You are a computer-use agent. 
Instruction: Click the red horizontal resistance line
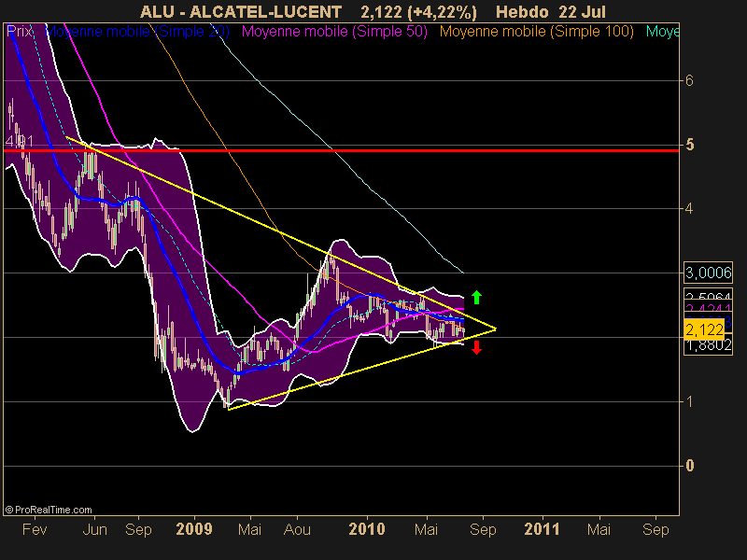341,150
